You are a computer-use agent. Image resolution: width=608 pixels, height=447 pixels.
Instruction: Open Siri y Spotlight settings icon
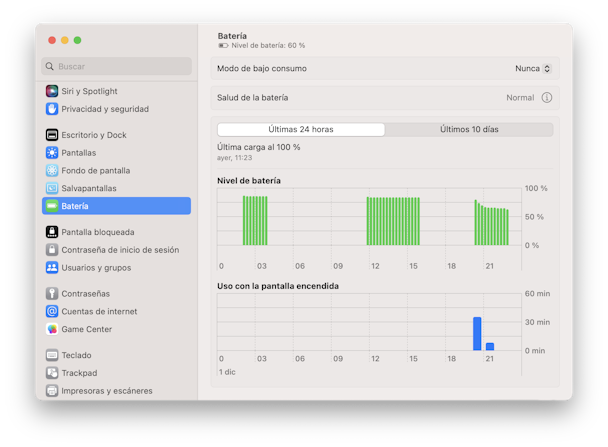click(x=52, y=91)
